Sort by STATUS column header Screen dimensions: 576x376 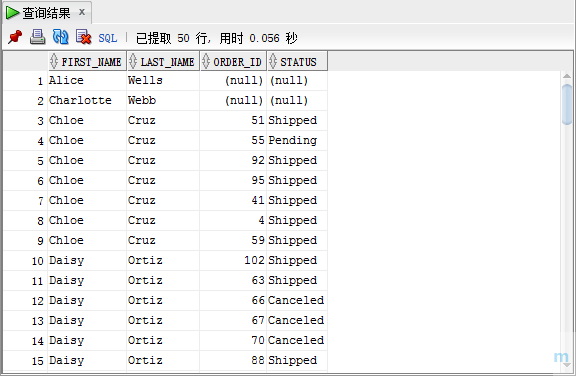[x=297, y=61]
